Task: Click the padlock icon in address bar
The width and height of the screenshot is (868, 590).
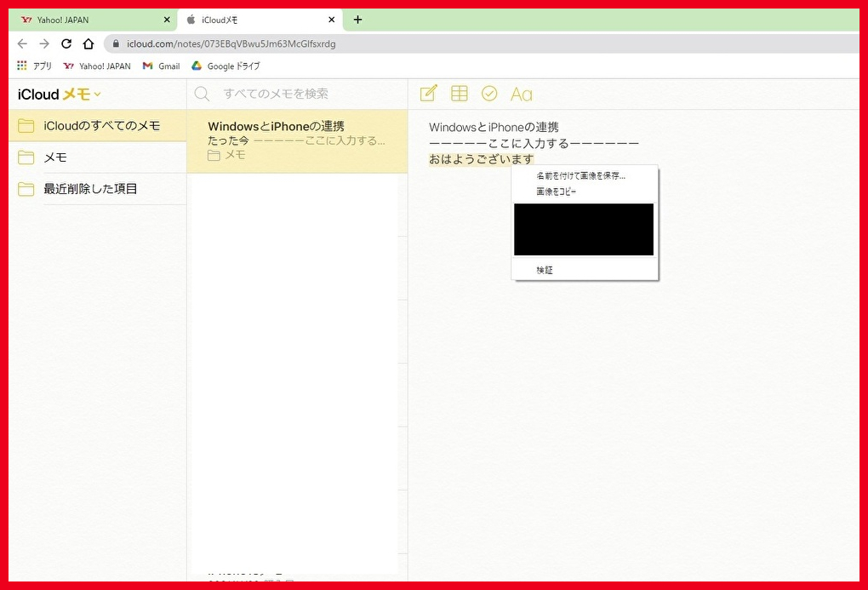Action: 116,43
